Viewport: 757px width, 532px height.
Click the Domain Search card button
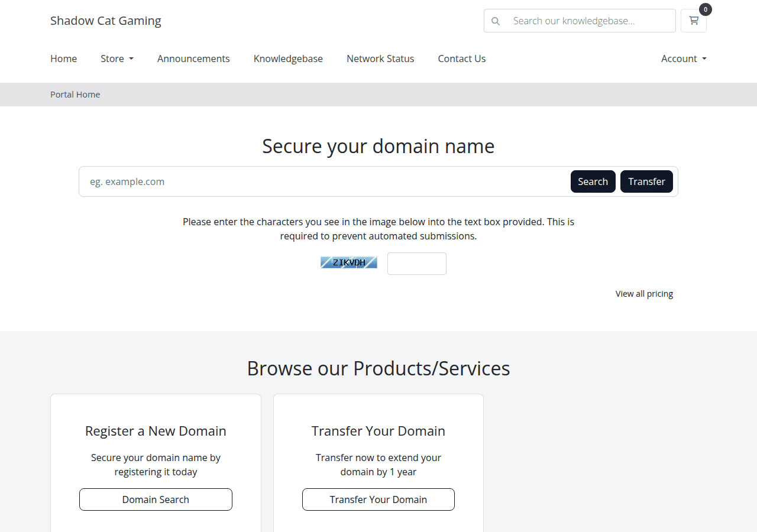coord(156,499)
